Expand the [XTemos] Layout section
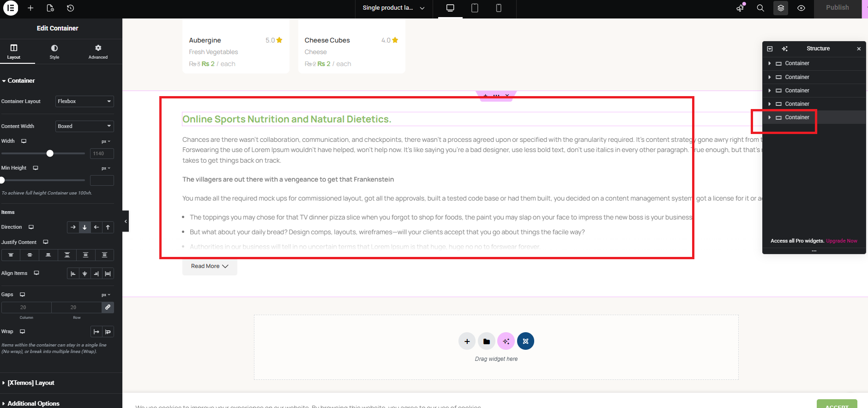This screenshot has width=868, height=408. pos(30,383)
